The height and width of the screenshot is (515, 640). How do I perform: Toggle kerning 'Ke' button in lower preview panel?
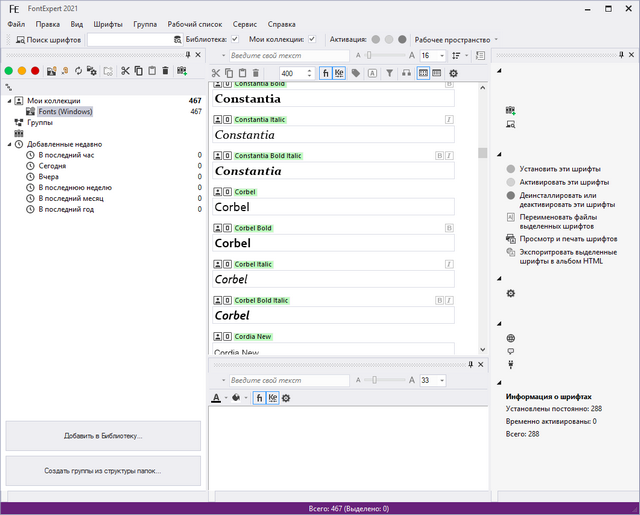pos(272,398)
